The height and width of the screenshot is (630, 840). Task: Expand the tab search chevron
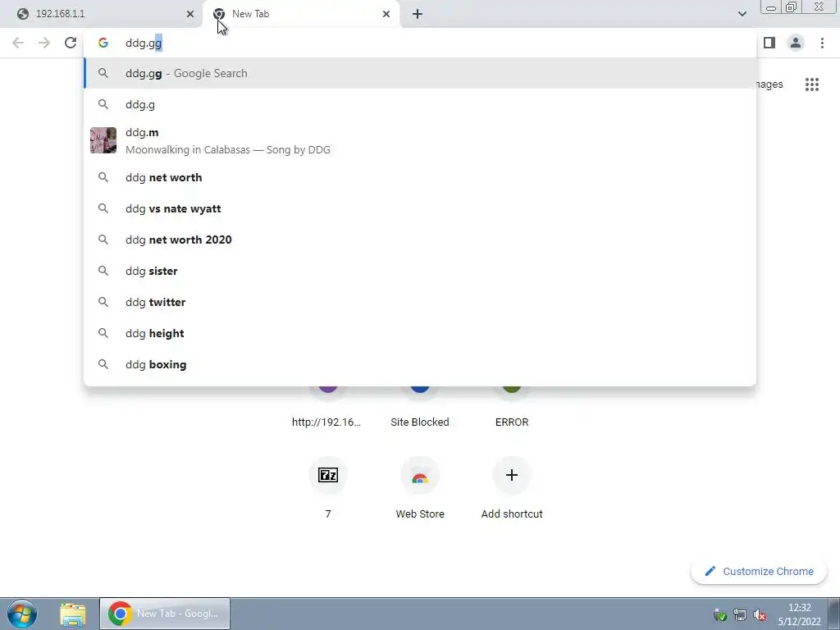pos(742,14)
